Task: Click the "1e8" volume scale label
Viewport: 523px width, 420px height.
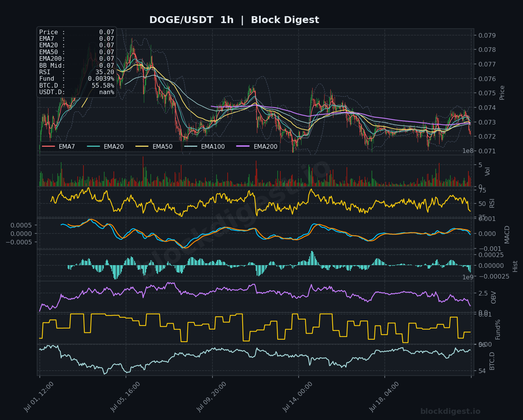Action: point(468,151)
